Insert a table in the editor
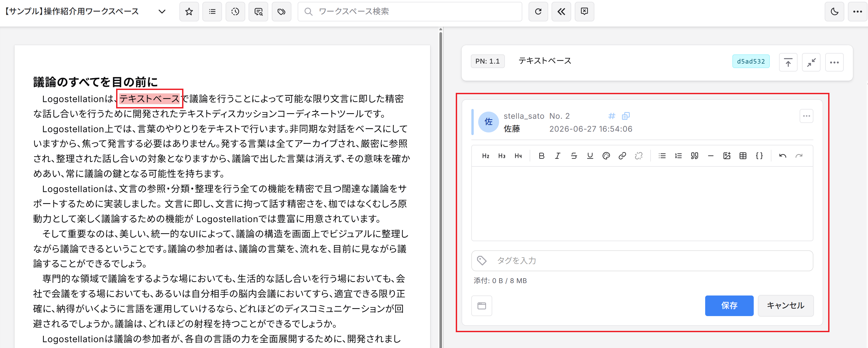The width and height of the screenshot is (868, 348). coord(743,156)
